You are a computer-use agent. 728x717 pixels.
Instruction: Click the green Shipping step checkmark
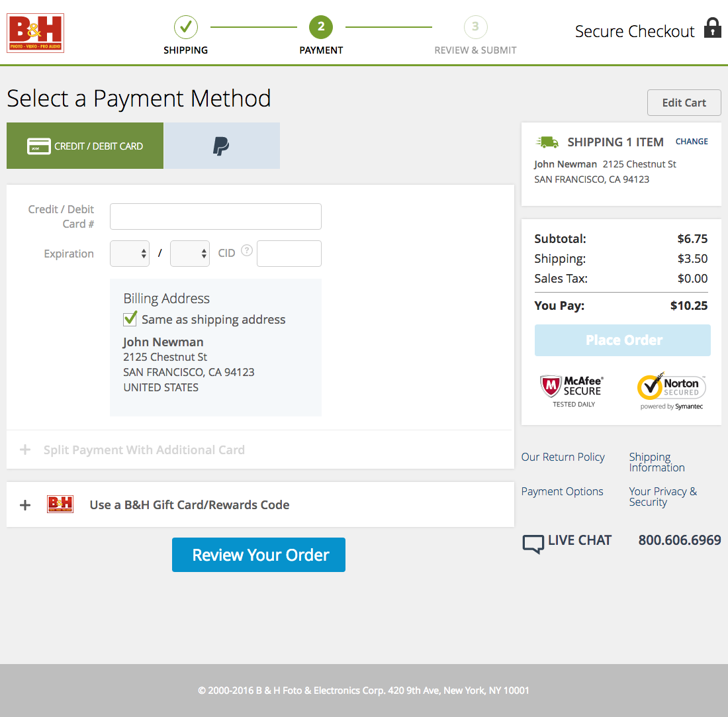[185, 28]
